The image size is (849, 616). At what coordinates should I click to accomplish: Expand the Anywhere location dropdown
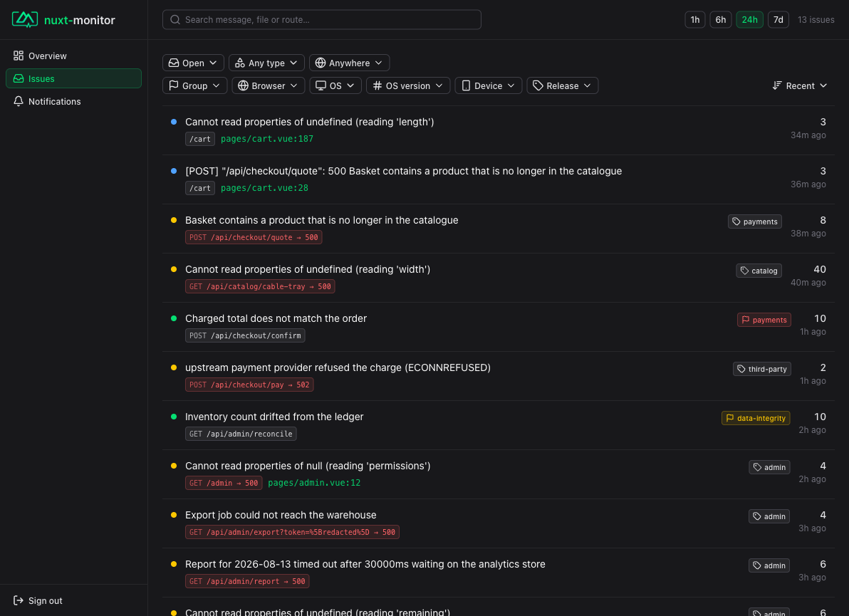(x=349, y=63)
